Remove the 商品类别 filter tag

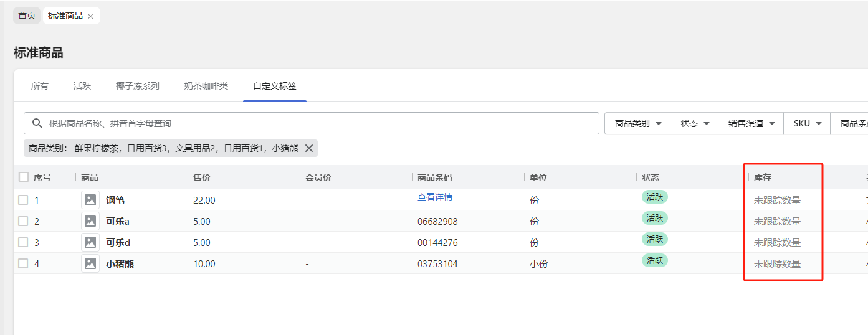308,148
